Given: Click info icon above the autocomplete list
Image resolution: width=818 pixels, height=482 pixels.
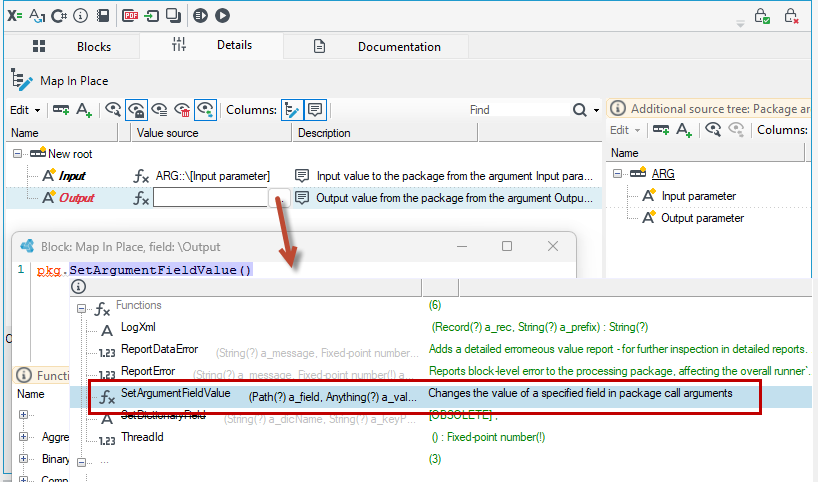Looking at the screenshot, I should (x=78, y=286).
